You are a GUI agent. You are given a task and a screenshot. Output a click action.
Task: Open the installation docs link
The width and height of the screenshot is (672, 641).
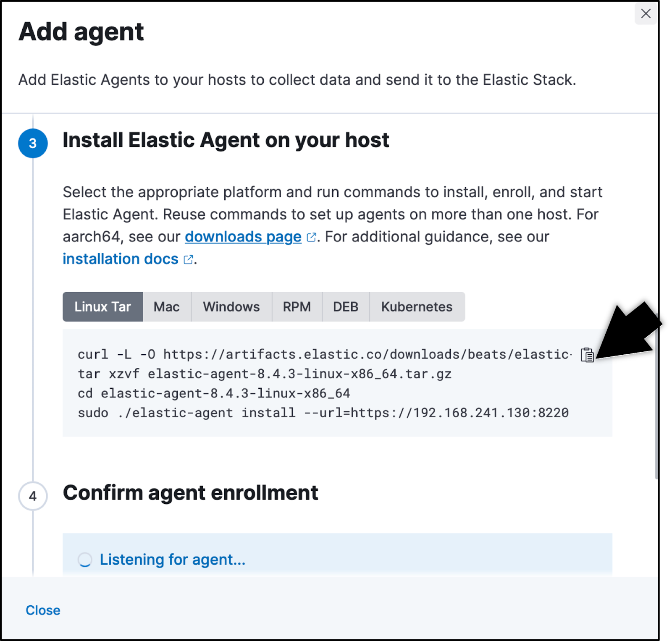pyautogui.click(x=121, y=259)
